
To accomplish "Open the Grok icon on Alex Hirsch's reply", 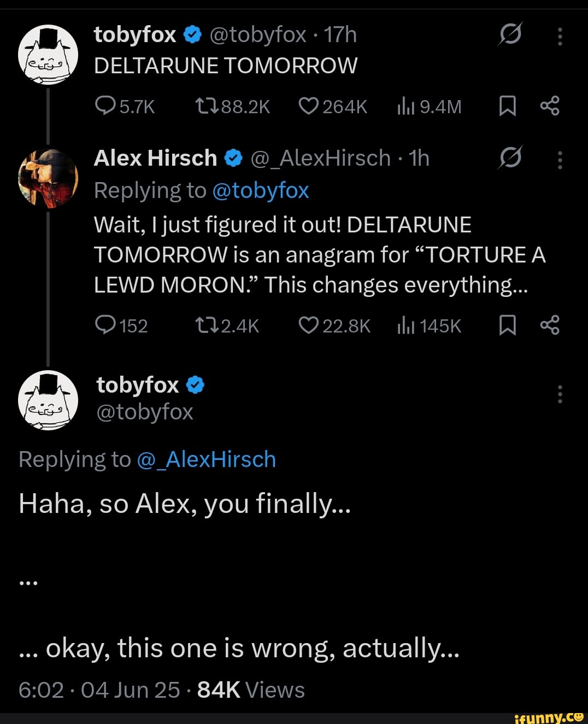I will tap(510, 157).
